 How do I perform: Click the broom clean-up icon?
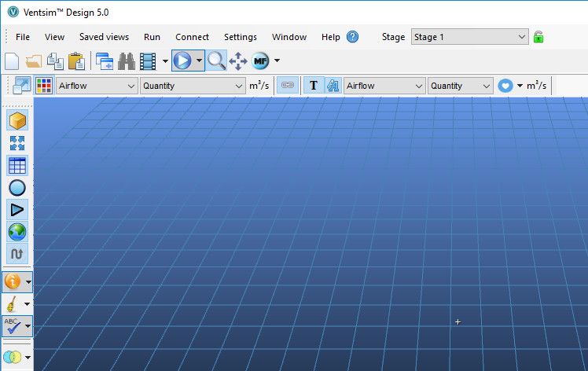[12, 304]
